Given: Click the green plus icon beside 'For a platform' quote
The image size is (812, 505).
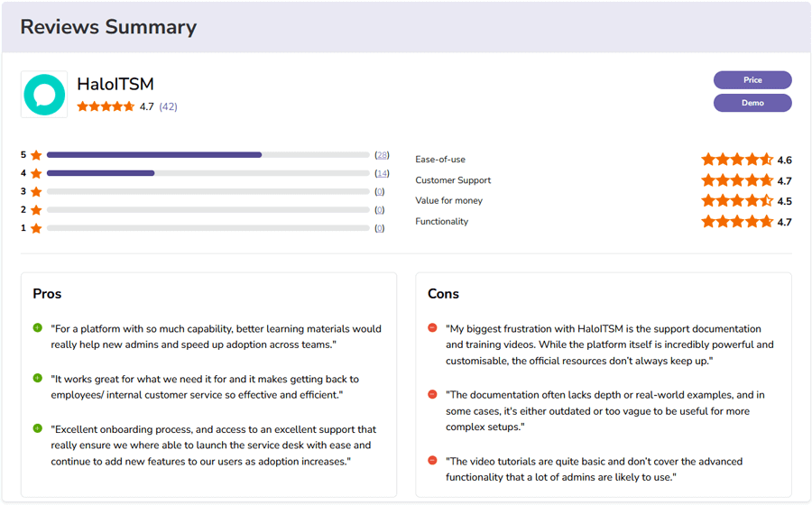Looking at the screenshot, I should pyautogui.click(x=37, y=327).
